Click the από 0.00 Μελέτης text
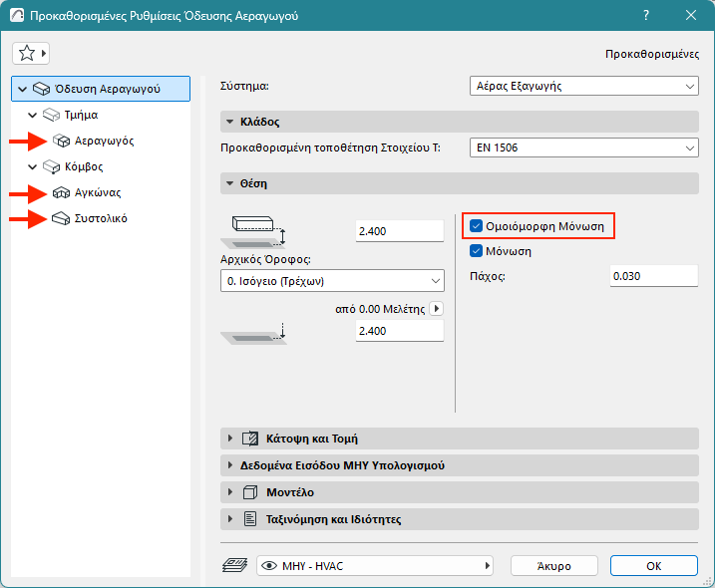The image size is (715, 588). (x=380, y=309)
